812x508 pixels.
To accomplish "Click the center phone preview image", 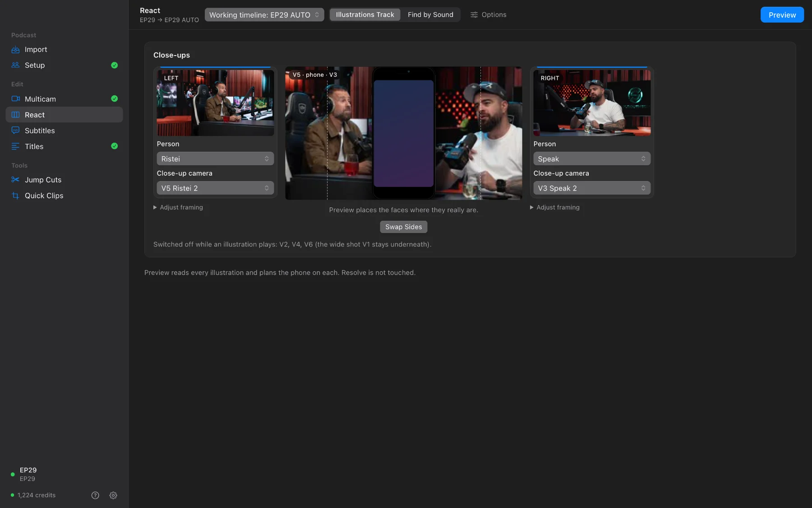I will (403, 133).
